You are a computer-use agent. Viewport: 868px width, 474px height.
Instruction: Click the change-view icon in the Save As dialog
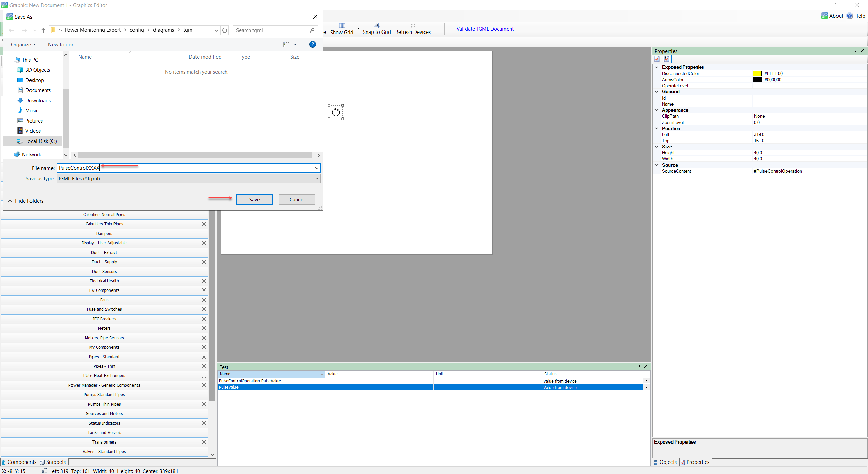click(286, 44)
